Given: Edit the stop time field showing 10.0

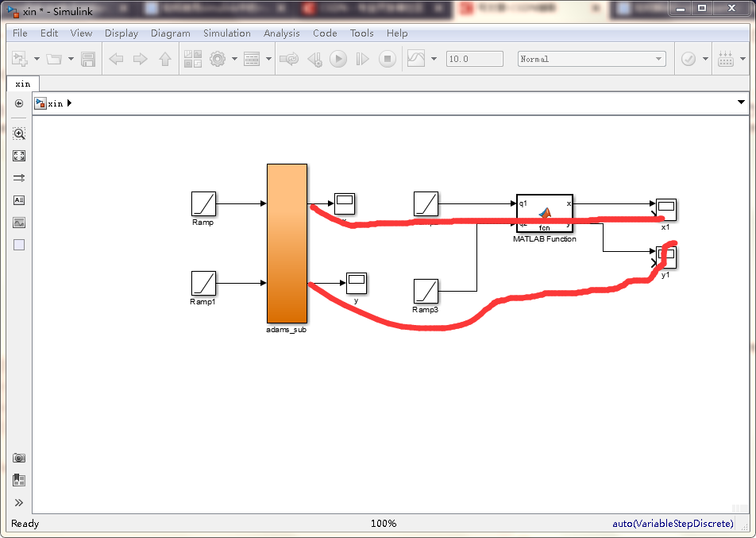Looking at the screenshot, I should click(x=474, y=58).
